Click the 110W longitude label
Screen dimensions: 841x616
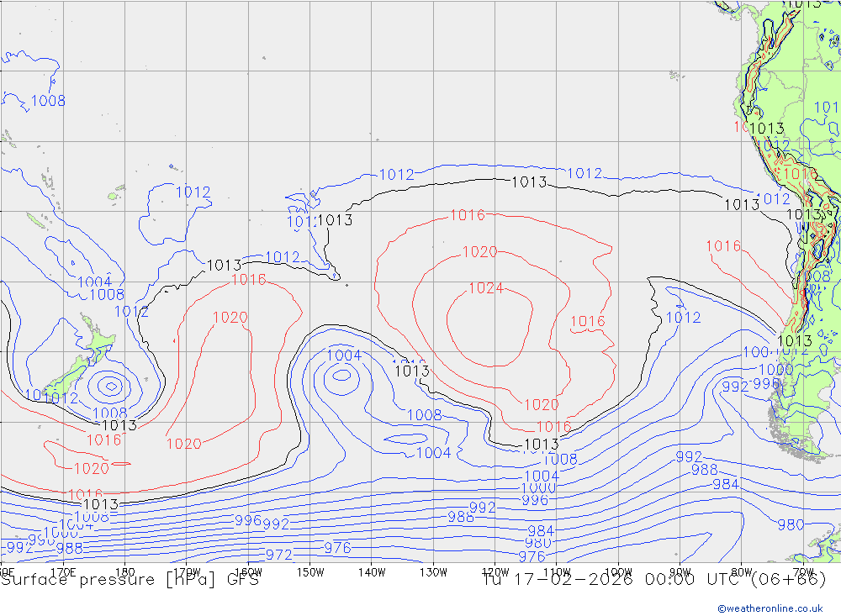557,572
